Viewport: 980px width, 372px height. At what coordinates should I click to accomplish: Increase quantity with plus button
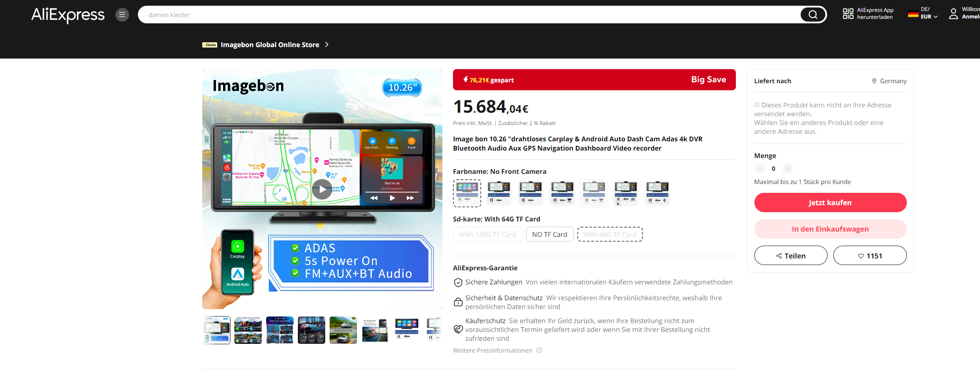[x=788, y=169]
